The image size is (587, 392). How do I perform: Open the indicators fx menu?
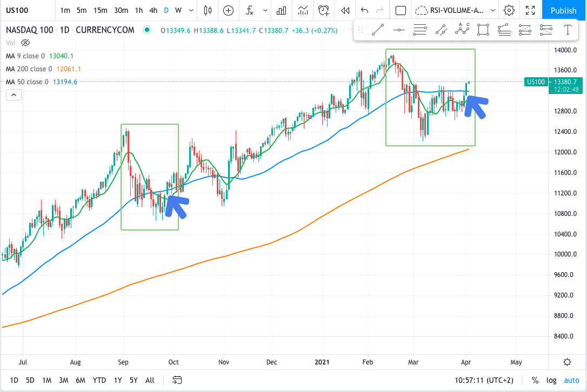click(x=249, y=10)
